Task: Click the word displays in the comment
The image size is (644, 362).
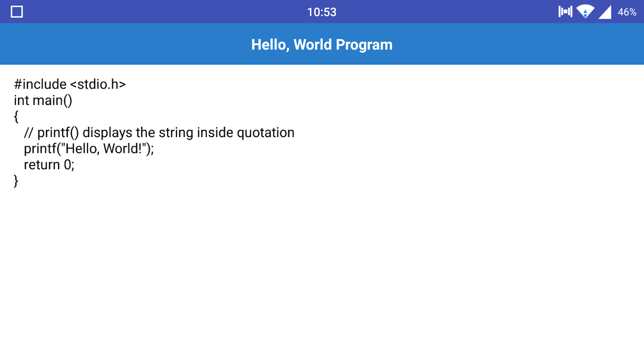Action: click(x=107, y=133)
